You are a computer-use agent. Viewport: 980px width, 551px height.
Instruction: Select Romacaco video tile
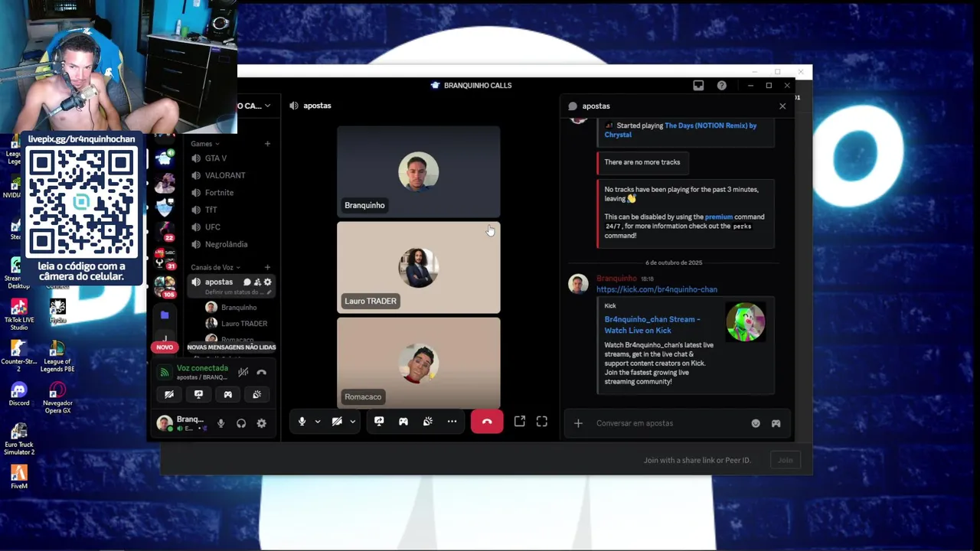tap(419, 363)
